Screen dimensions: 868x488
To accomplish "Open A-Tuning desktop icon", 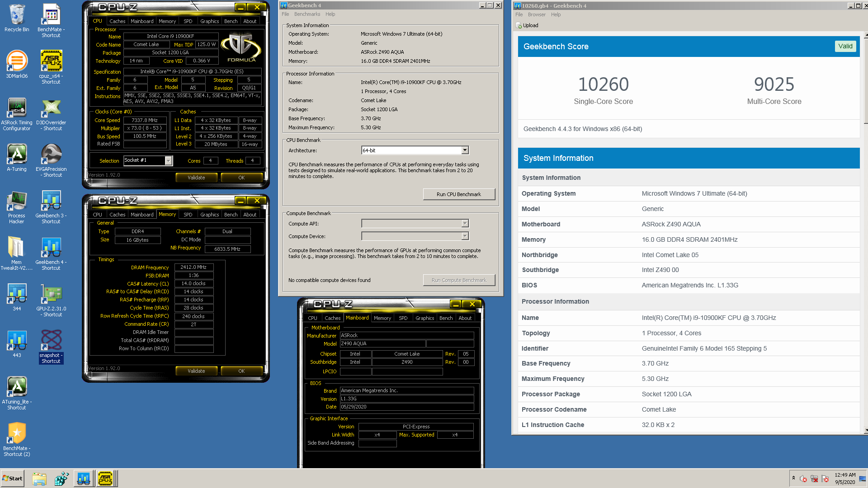I will [17, 158].
